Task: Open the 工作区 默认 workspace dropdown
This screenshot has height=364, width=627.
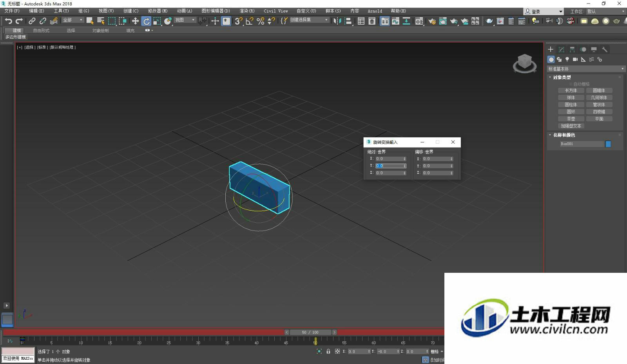Action: [606, 11]
